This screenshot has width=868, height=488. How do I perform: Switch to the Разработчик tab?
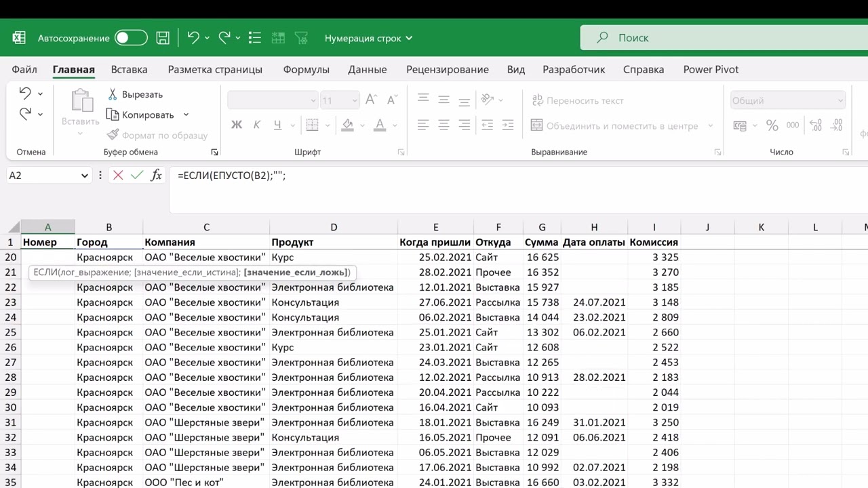[574, 69]
